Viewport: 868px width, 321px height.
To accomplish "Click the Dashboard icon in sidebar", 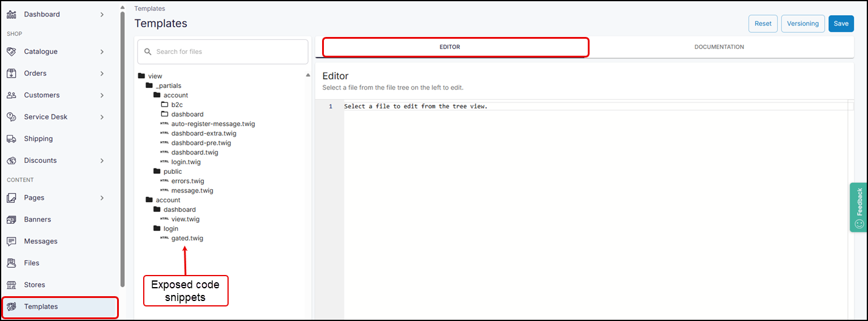I will (12, 14).
